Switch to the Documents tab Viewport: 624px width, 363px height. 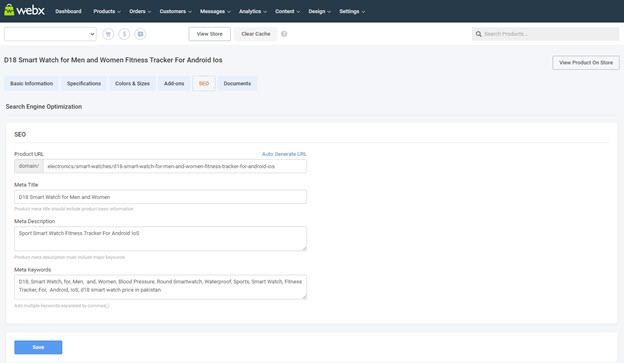click(237, 84)
